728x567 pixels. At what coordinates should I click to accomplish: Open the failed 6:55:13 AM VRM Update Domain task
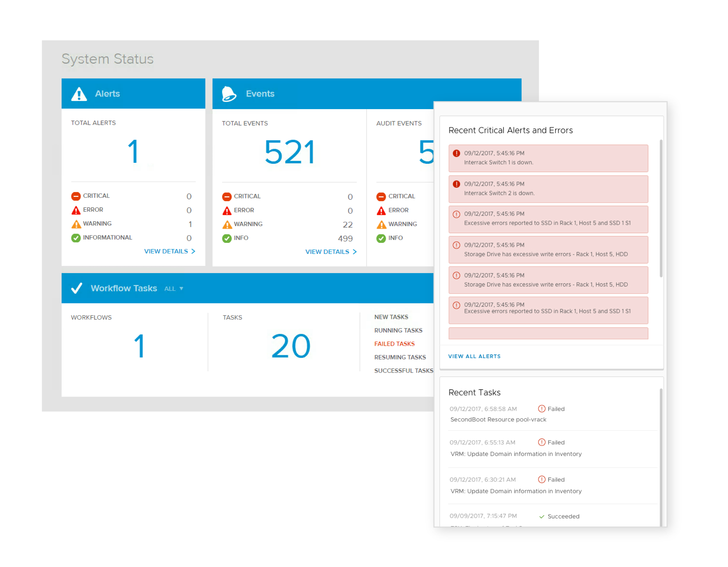coord(516,454)
